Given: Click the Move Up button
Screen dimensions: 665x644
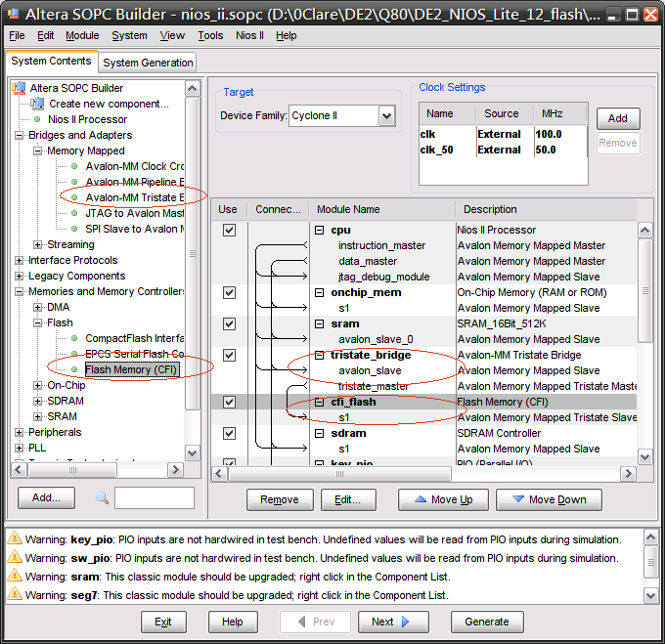Looking at the screenshot, I should click(443, 499).
